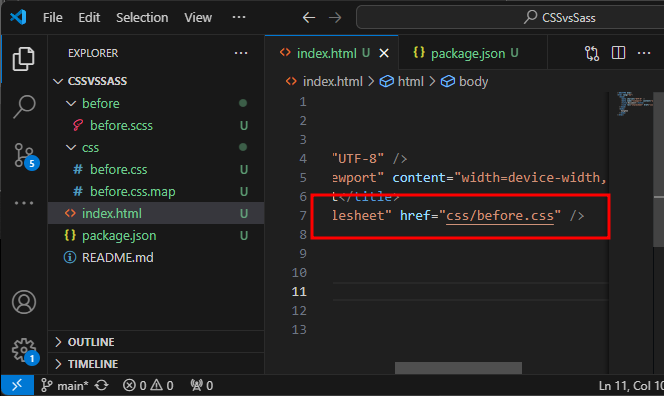Screen dimensions: 664x396
Task: Click line number 7 in the gutter
Action: point(303,216)
